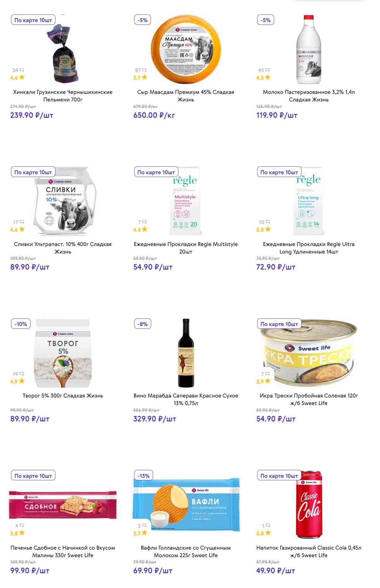Viewport: 380px width, 588px height.
Task: Click the 329.90 ₽/шт wine price
Action: click(x=154, y=419)
